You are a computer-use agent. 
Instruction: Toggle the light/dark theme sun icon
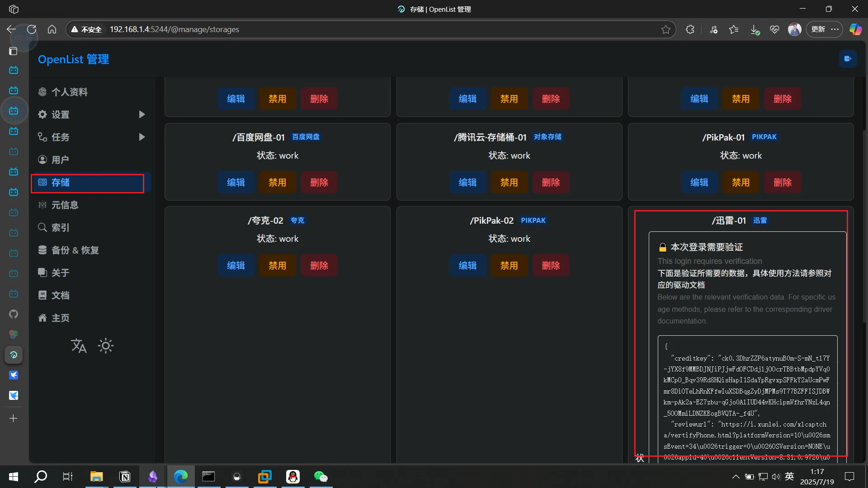106,346
